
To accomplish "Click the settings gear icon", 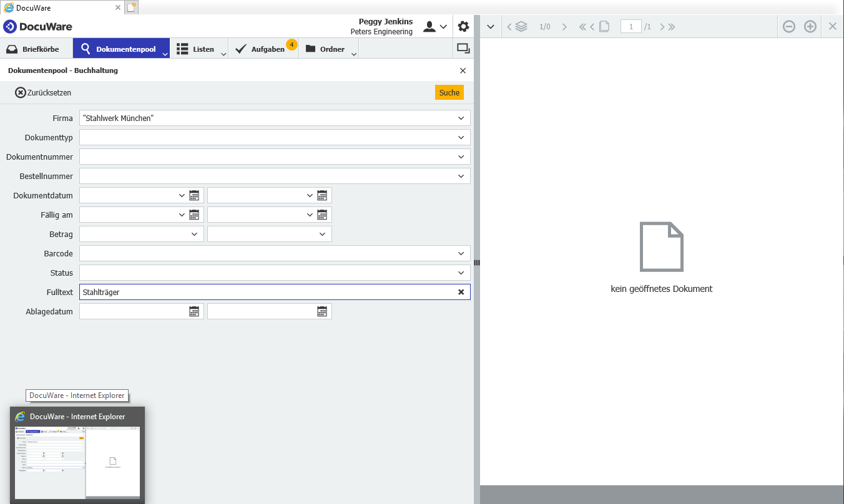I will click(463, 26).
